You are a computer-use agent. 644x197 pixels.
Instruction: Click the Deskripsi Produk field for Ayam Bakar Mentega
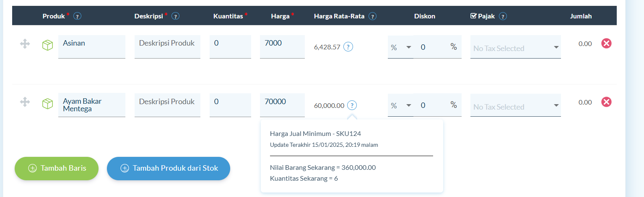coord(167,105)
